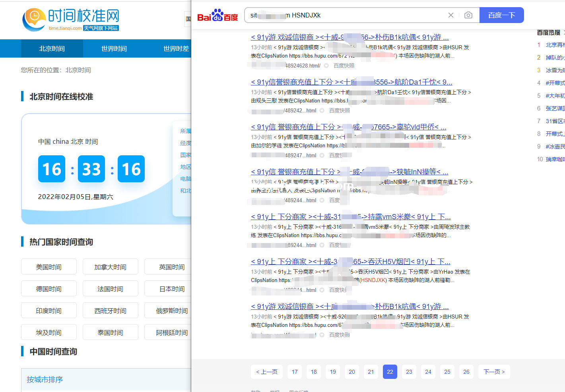Image resolution: width=565 pixels, height=392 pixels.
Task: Open 泰国时间 time query
Action: [x=110, y=332]
